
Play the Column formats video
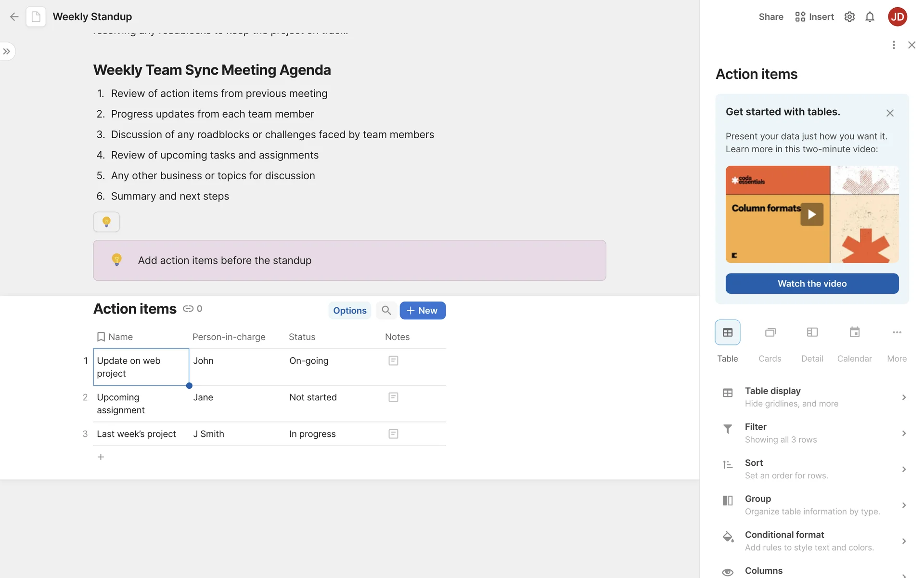pyautogui.click(x=812, y=214)
